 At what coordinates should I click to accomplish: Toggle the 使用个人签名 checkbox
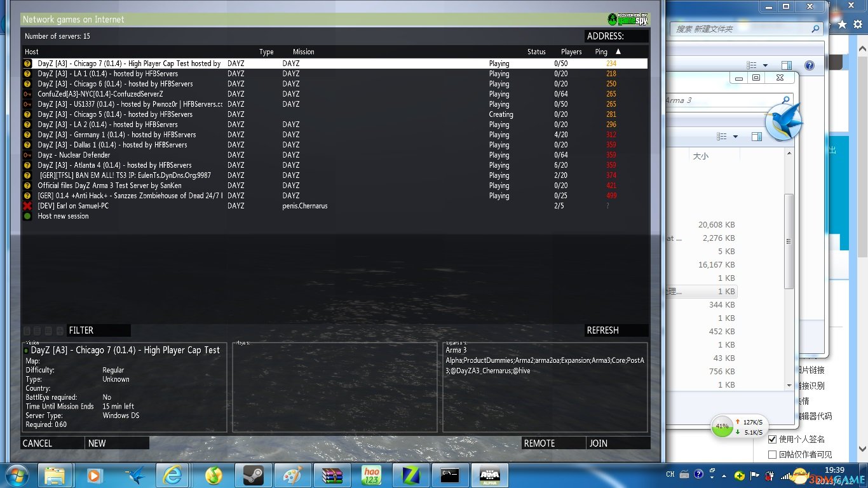point(772,439)
